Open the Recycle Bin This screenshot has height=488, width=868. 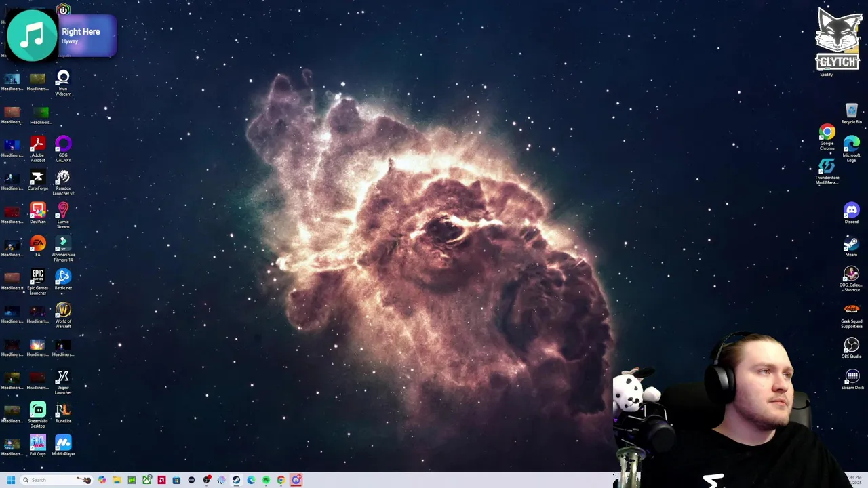tap(851, 114)
